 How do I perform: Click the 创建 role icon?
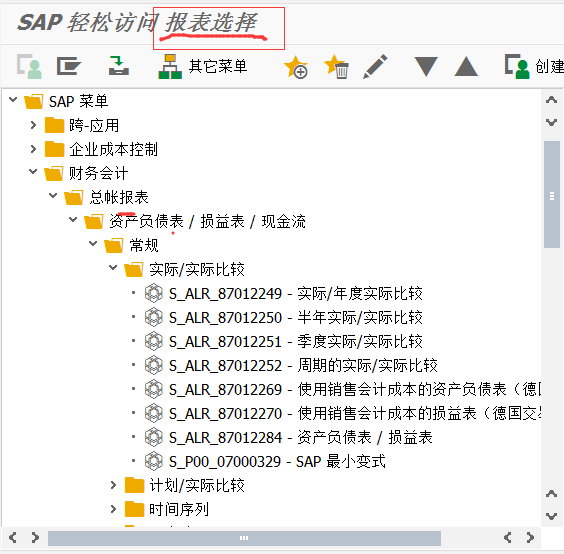[517, 67]
